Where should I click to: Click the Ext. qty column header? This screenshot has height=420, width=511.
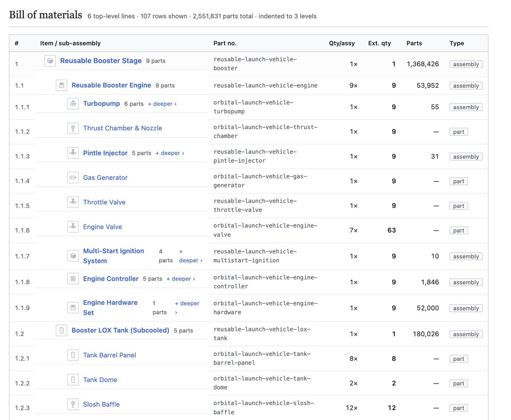[379, 43]
